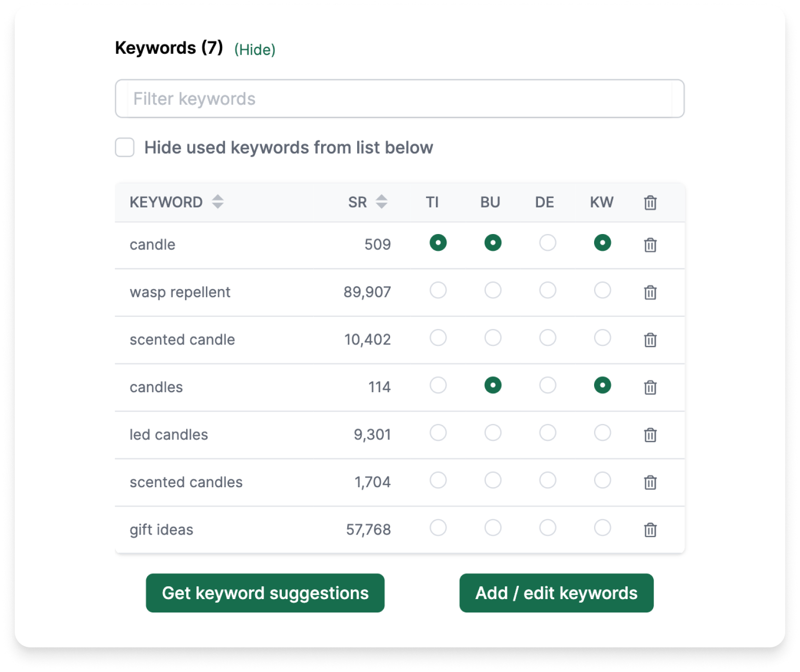This screenshot has height=672, width=800.
Task: Select DE radio for 'scented candles'
Action: click(x=547, y=480)
